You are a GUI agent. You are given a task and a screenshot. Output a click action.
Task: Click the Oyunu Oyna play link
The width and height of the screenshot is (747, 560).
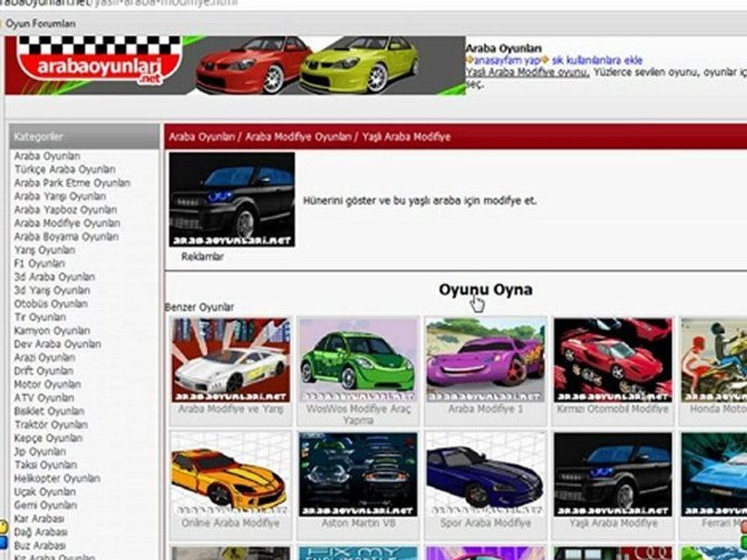(x=486, y=289)
